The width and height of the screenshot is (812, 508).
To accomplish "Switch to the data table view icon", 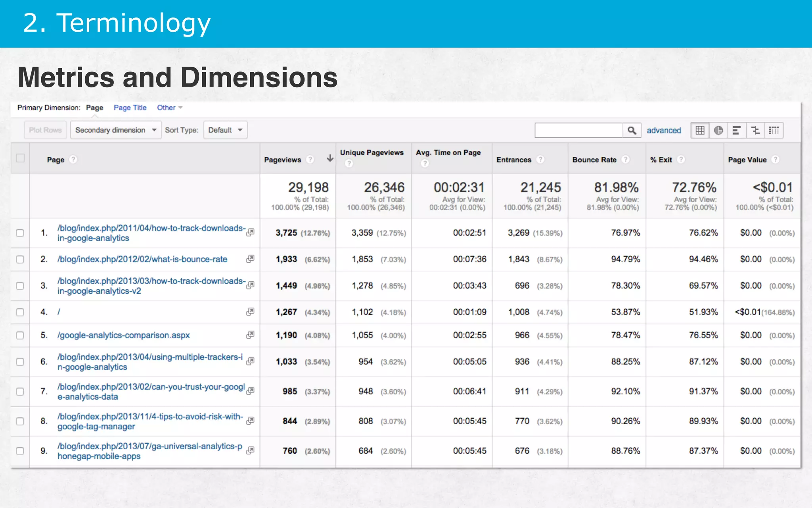I will tap(700, 131).
